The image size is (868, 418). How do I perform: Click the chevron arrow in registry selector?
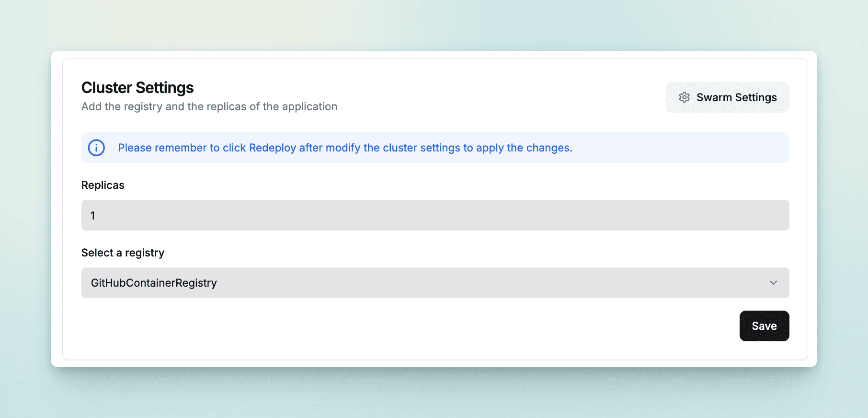click(773, 283)
